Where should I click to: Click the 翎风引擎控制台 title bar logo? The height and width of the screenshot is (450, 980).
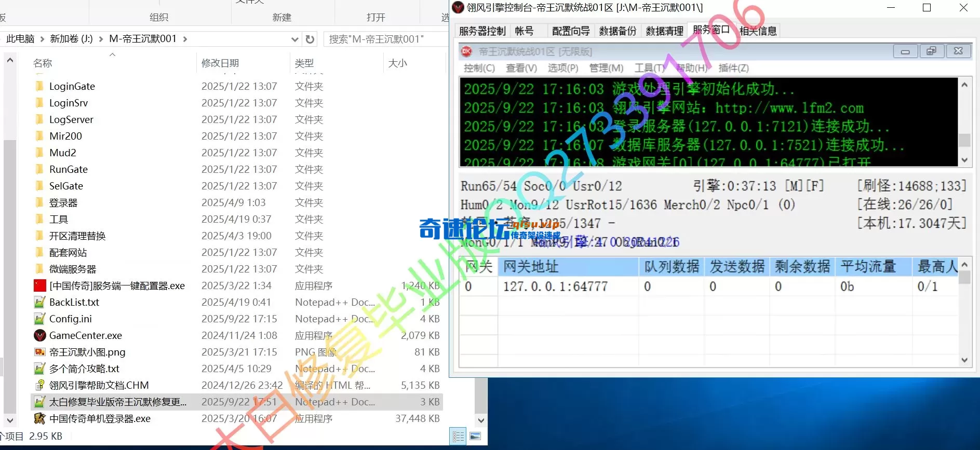tap(458, 8)
